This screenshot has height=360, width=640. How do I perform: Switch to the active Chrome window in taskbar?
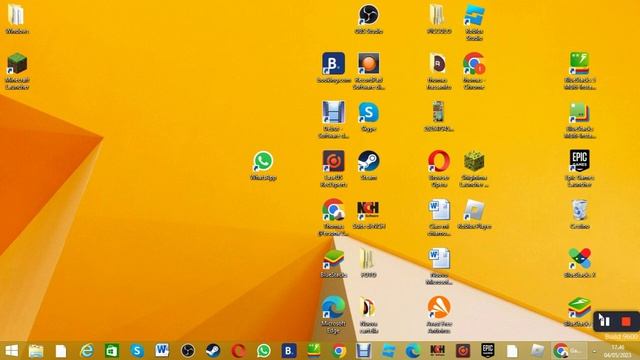(569, 351)
